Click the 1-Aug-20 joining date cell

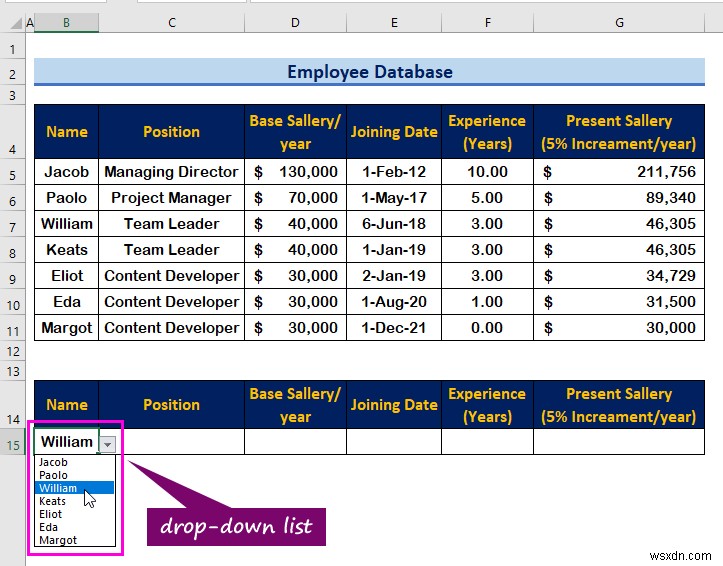pos(394,301)
